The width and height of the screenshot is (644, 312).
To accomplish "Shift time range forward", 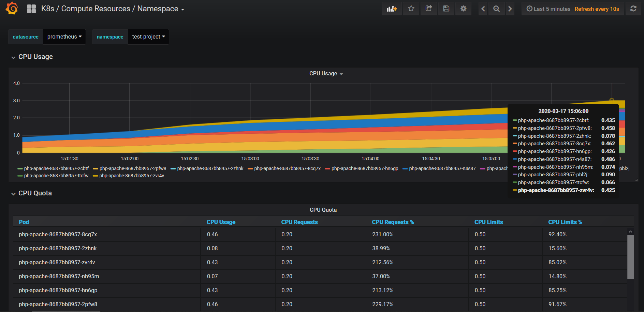I will tap(510, 9).
